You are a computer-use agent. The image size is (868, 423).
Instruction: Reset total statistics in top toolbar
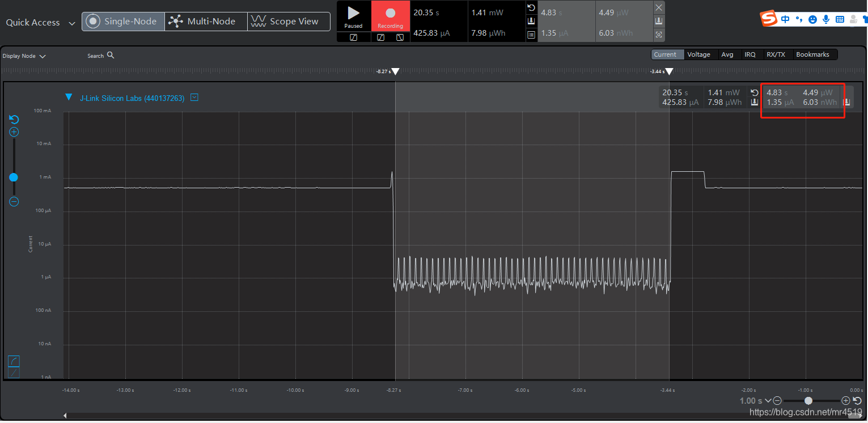pos(531,7)
